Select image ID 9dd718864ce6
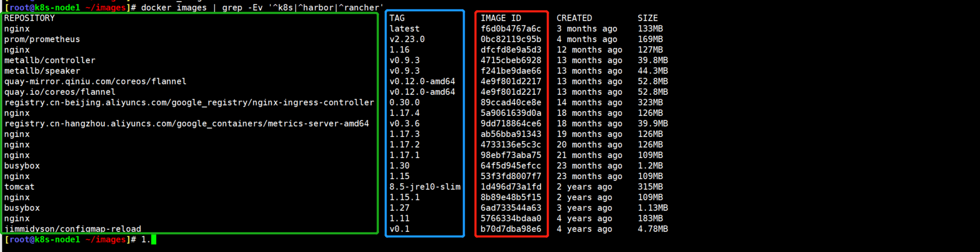The width and height of the screenshot is (980, 252). [x=511, y=123]
